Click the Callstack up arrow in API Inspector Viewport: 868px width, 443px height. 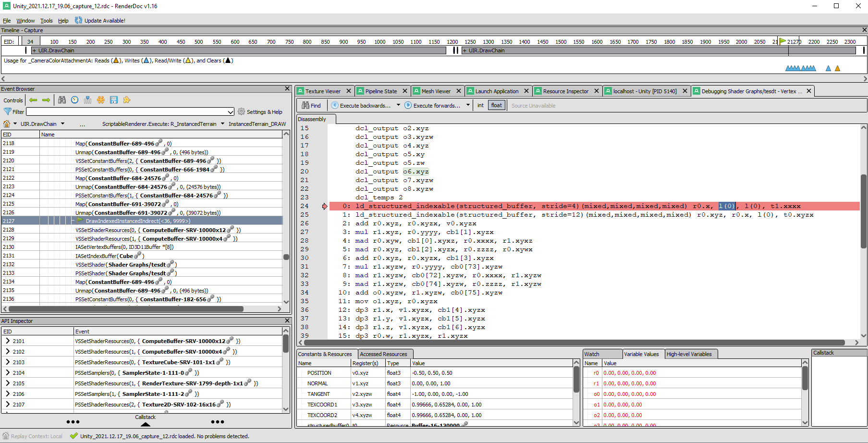point(146,424)
